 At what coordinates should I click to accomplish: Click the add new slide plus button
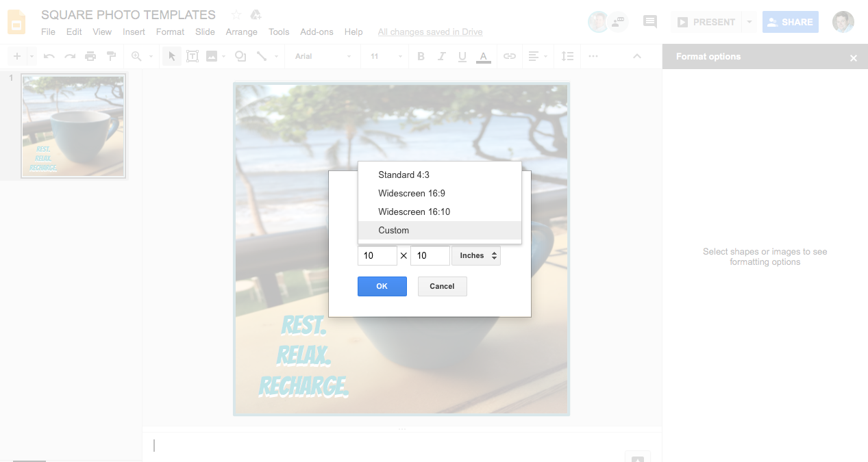(17, 56)
